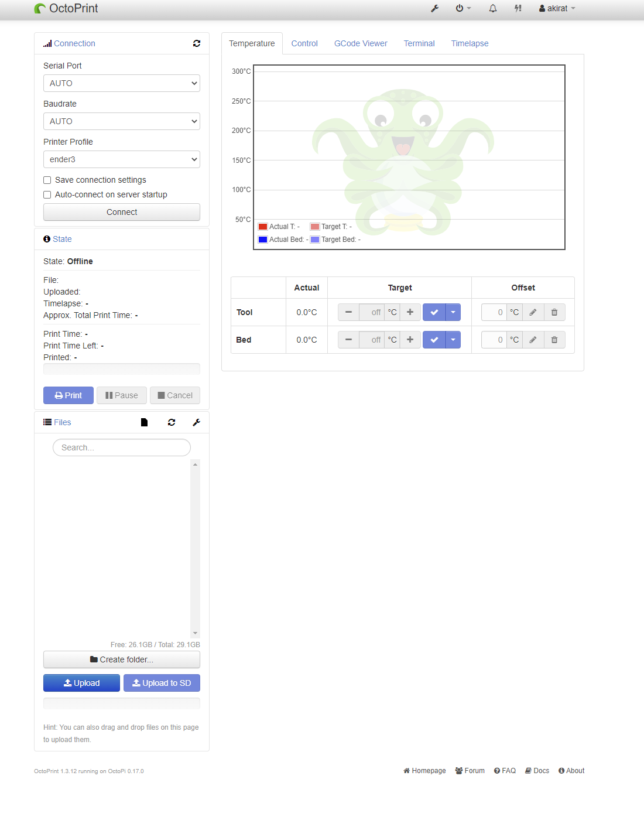Clear Bed offset with trash icon
644x827 pixels.
554,340
